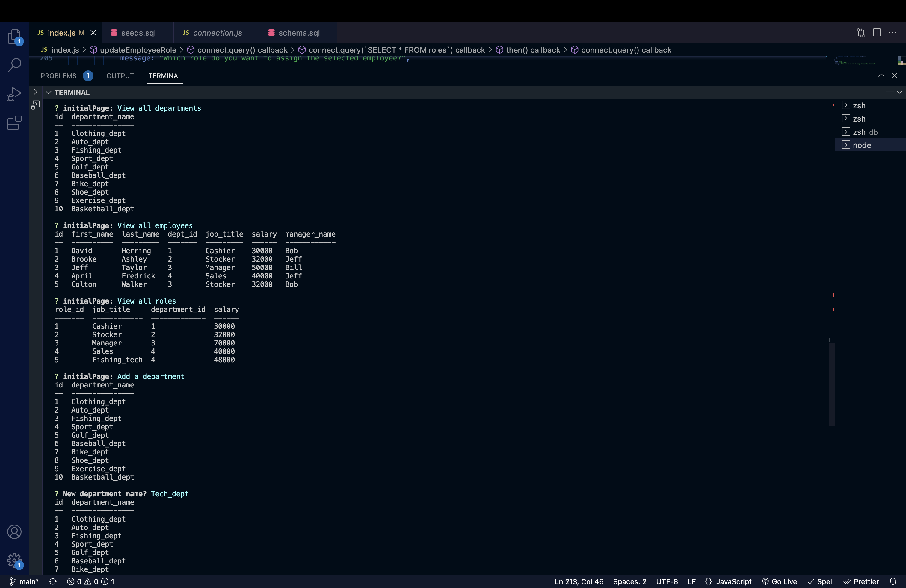
Task: Split the editor right
Action: click(877, 33)
